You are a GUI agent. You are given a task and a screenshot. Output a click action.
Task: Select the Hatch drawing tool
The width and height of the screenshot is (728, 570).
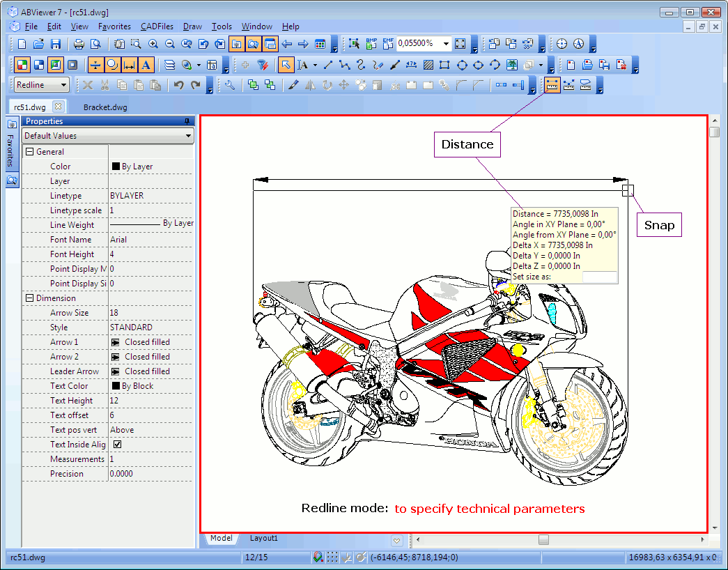[428, 65]
